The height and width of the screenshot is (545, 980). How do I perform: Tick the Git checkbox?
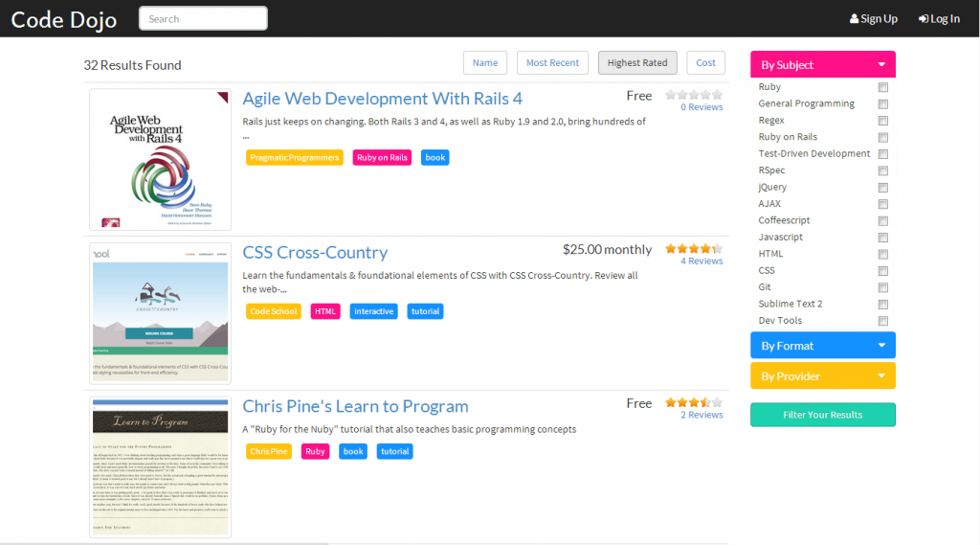pos(883,288)
